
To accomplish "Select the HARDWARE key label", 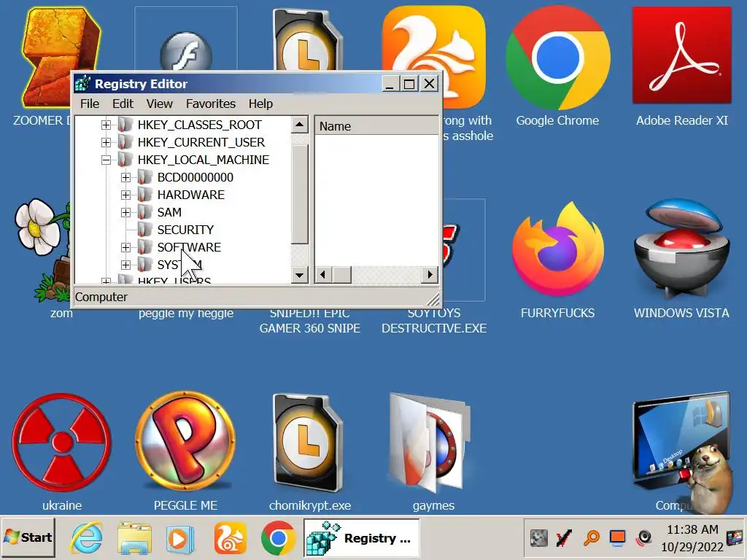I will pyautogui.click(x=191, y=195).
